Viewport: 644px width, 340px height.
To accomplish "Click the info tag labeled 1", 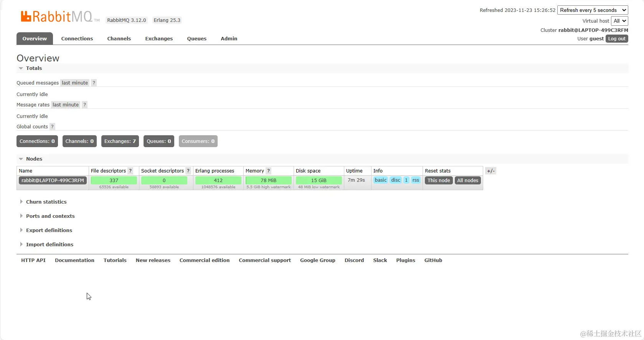I will tap(406, 180).
